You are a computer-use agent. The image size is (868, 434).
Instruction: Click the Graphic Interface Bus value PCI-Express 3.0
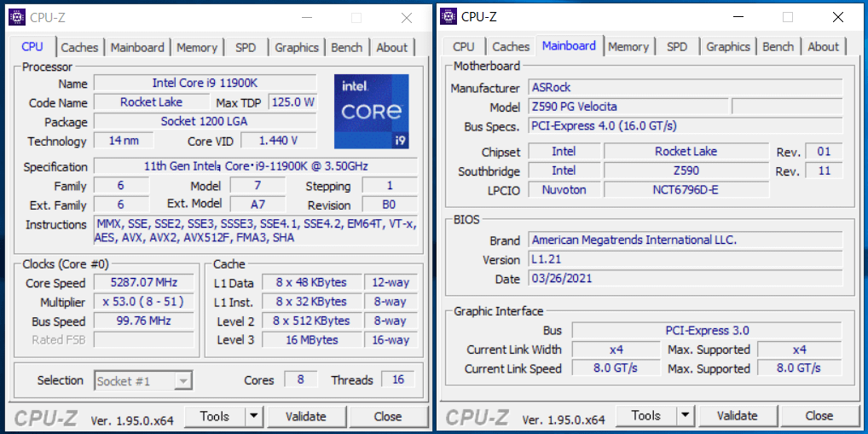click(x=707, y=331)
